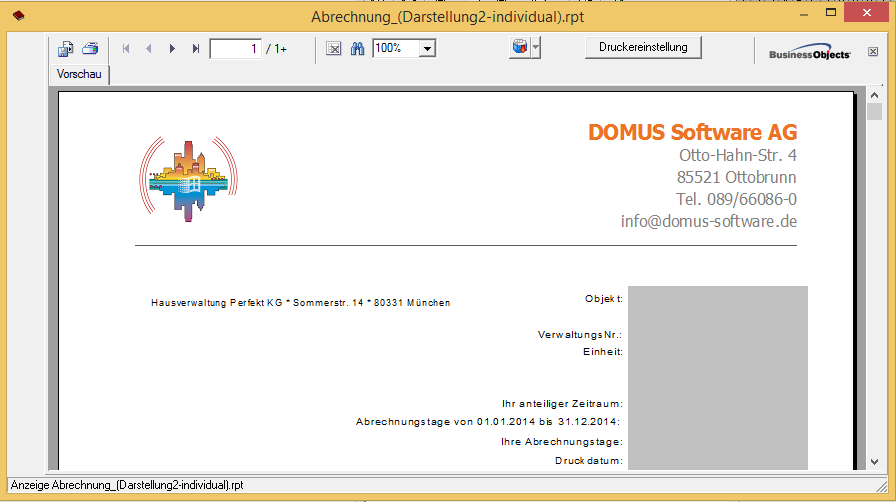The image size is (896, 502).
Task: Click the Tel. 089/66086-0 text
Action: coord(736,199)
